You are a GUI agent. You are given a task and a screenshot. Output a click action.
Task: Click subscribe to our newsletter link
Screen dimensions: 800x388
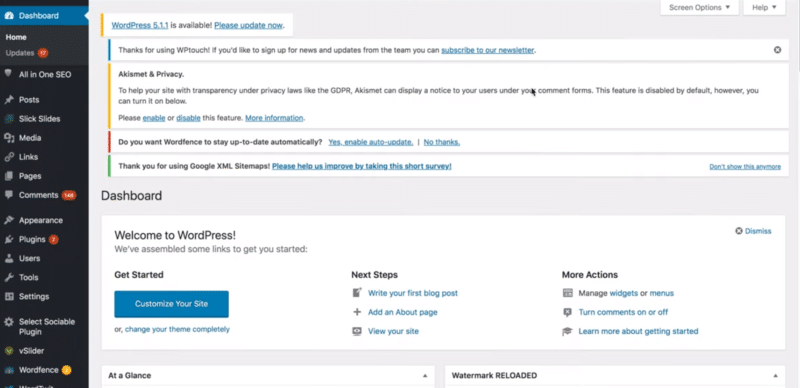pyautogui.click(x=488, y=50)
